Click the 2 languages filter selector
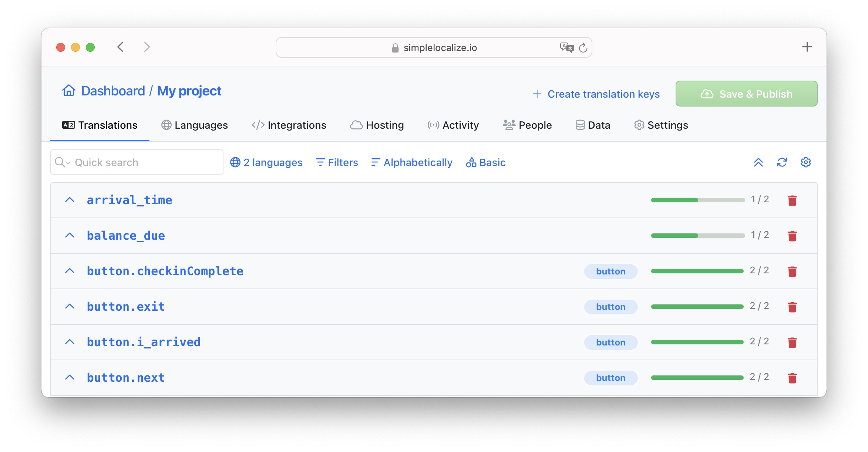This screenshot has width=868, height=452. (266, 162)
